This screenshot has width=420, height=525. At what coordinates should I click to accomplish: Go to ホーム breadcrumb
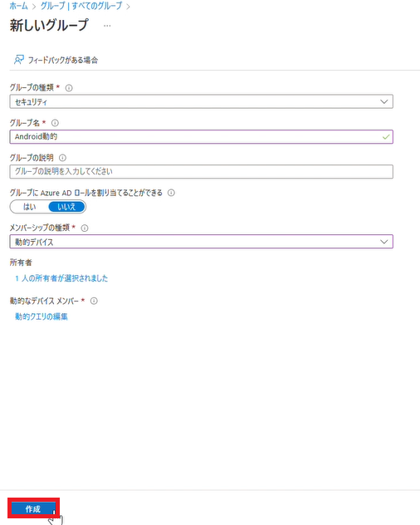[19, 6]
